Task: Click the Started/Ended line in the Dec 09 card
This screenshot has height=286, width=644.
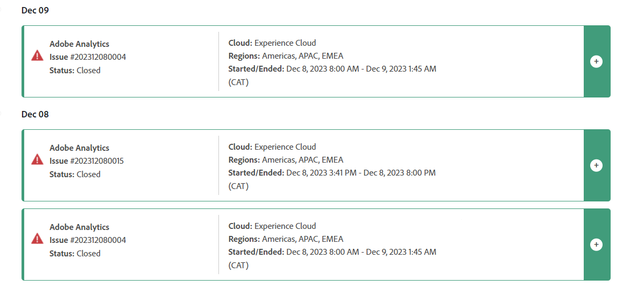Action: 332,69
